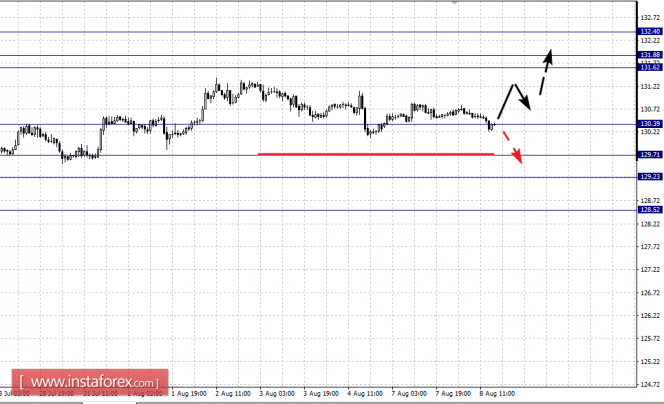The height and width of the screenshot is (404, 664).
Task: Click the dashed red downward arrow
Action: point(512,146)
